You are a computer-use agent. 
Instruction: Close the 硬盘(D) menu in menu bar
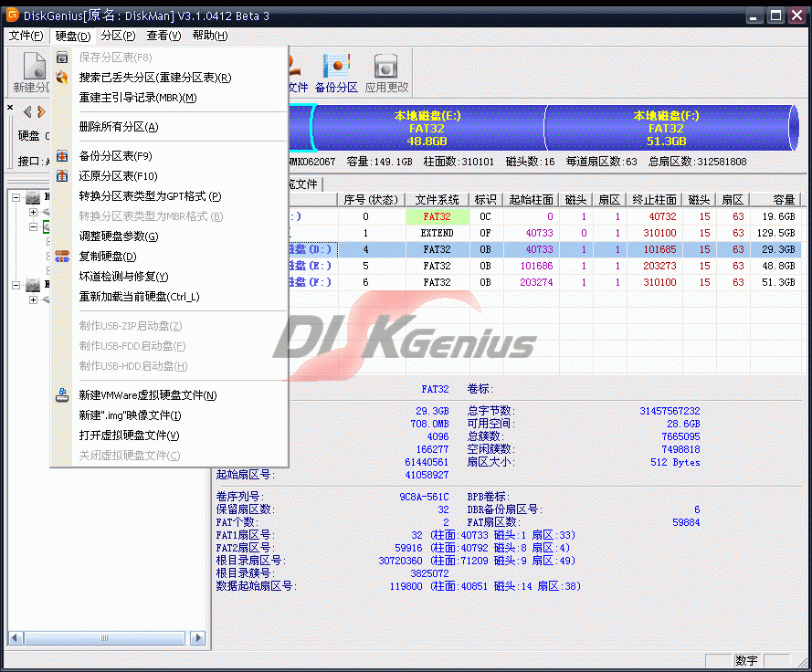(x=72, y=36)
